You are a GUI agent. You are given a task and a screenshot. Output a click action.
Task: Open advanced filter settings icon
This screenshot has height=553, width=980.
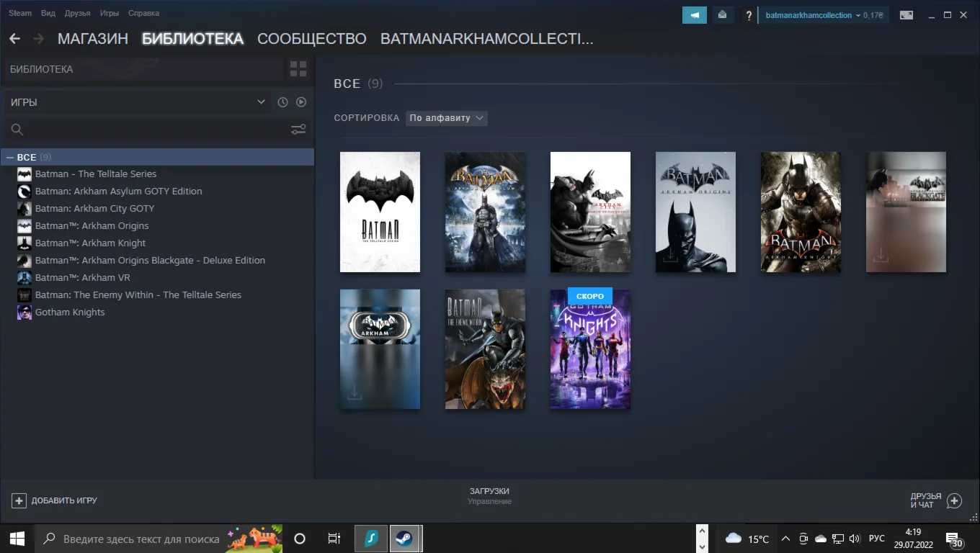click(298, 130)
